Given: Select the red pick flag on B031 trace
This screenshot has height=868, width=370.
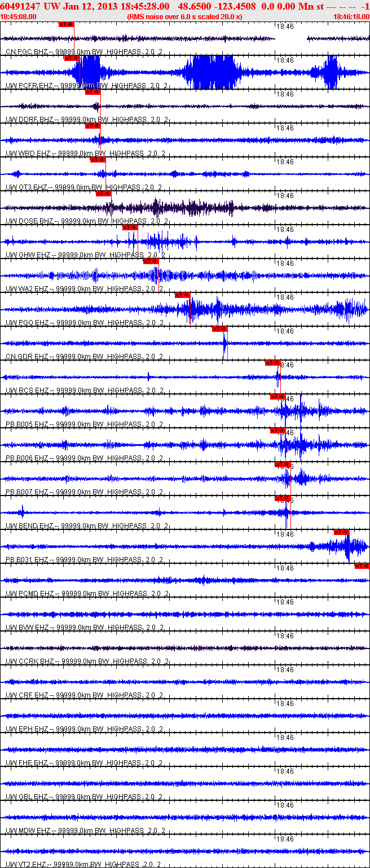Looking at the screenshot, I should tap(342, 532).
